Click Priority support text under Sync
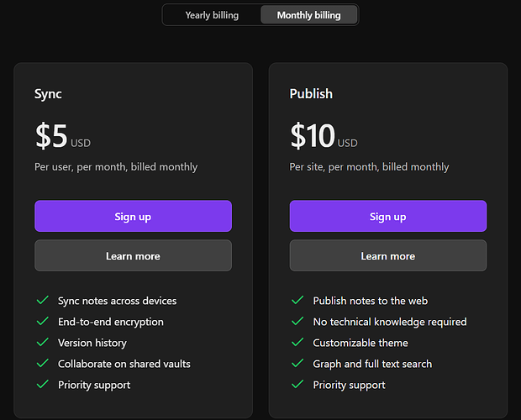 pyautogui.click(x=94, y=385)
